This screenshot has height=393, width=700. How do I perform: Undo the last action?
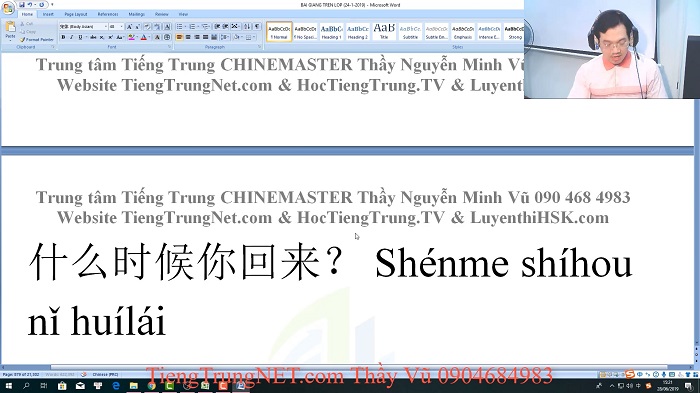pyautogui.click(x=30, y=4)
